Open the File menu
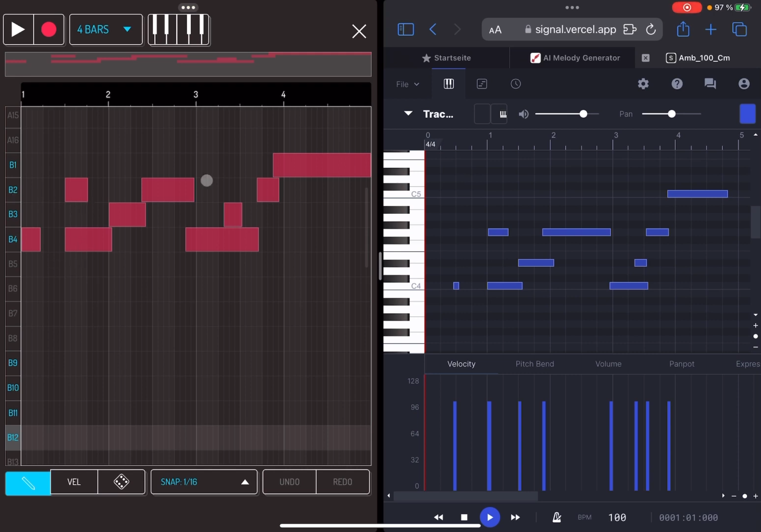This screenshot has width=761, height=532. click(407, 84)
